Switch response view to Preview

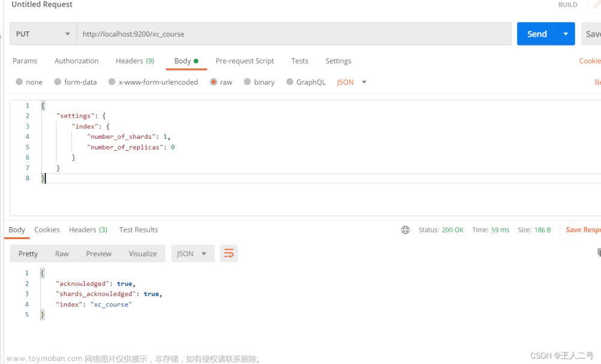click(99, 253)
